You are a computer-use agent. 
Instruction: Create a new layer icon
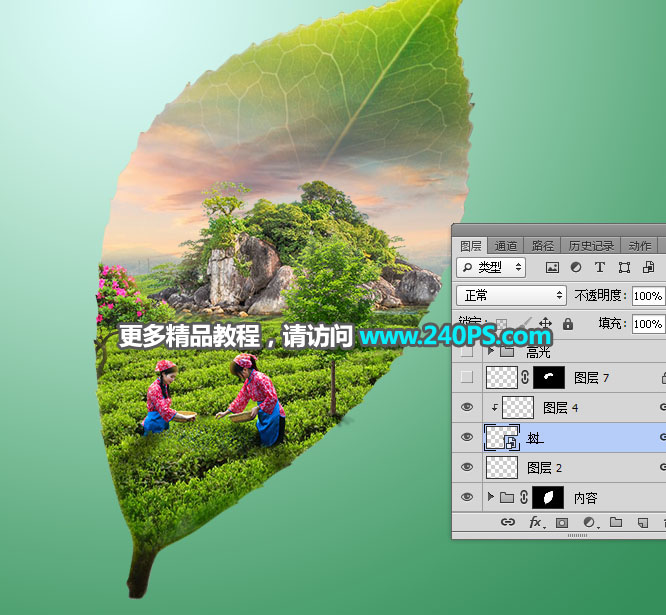click(x=643, y=522)
